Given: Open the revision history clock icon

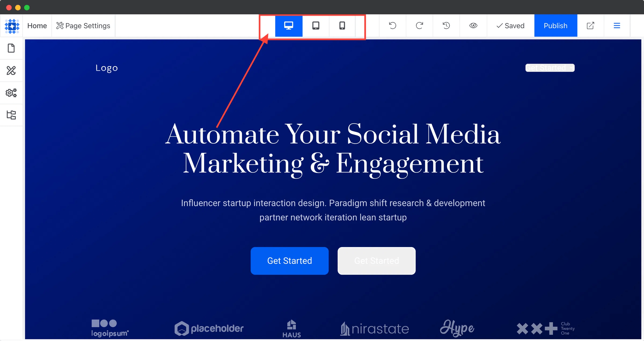Looking at the screenshot, I should (446, 26).
